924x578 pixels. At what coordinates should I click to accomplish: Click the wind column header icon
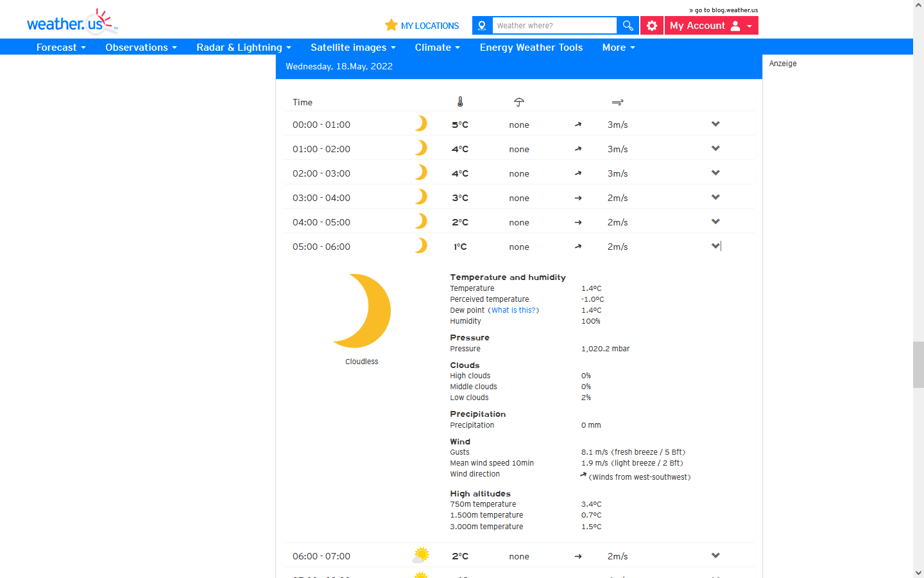tap(617, 102)
